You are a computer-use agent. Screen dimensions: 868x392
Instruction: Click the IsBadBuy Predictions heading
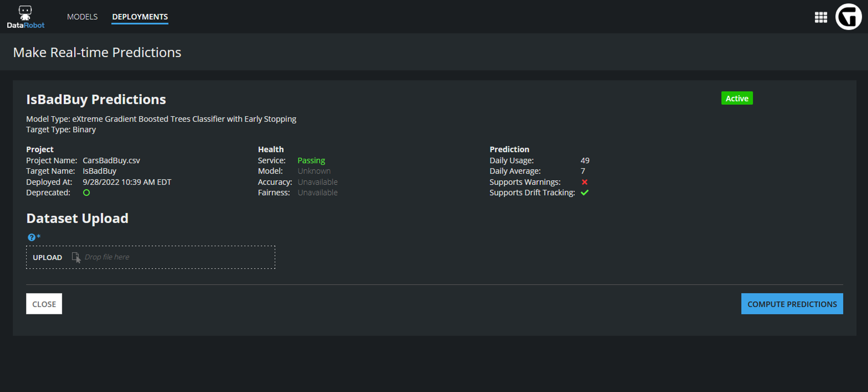coord(96,100)
